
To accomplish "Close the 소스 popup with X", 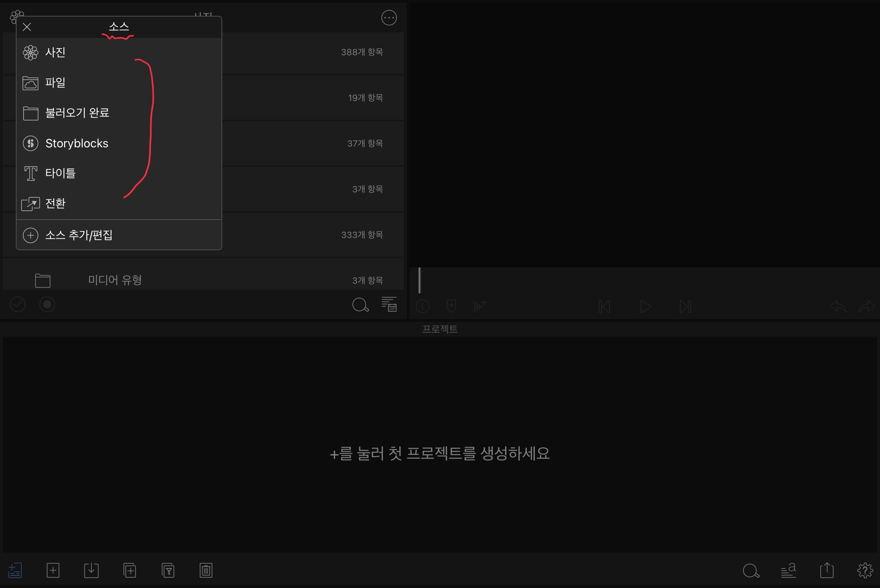I will pyautogui.click(x=27, y=27).
